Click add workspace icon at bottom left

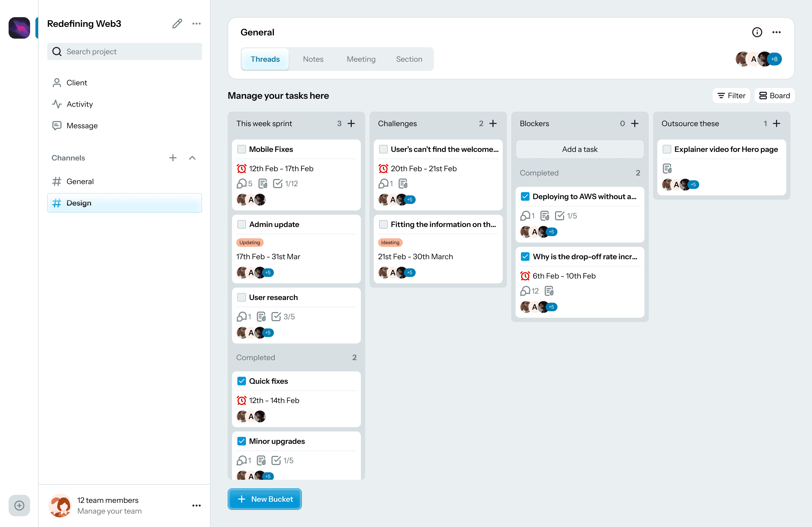(19, 505)
